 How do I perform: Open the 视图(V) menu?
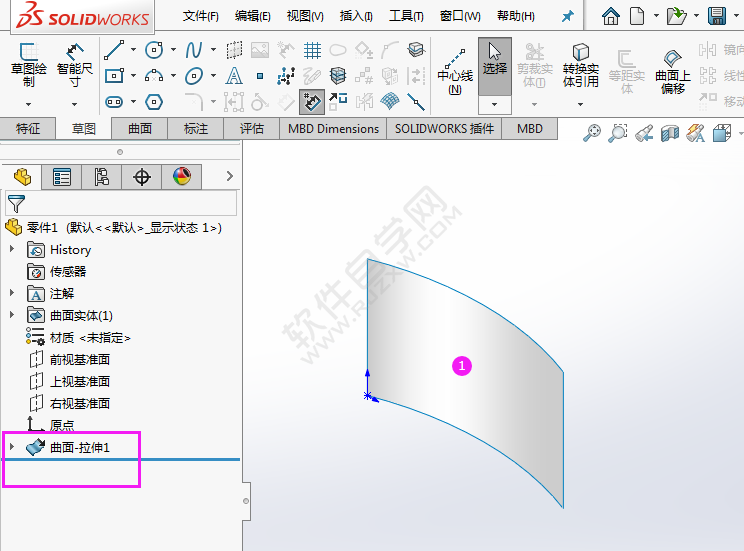305,16
